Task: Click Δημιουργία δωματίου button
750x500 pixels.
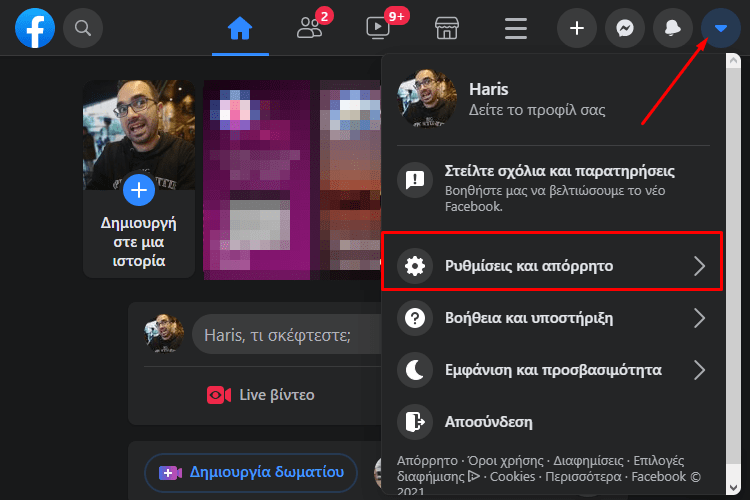Action: coord(251,473)
